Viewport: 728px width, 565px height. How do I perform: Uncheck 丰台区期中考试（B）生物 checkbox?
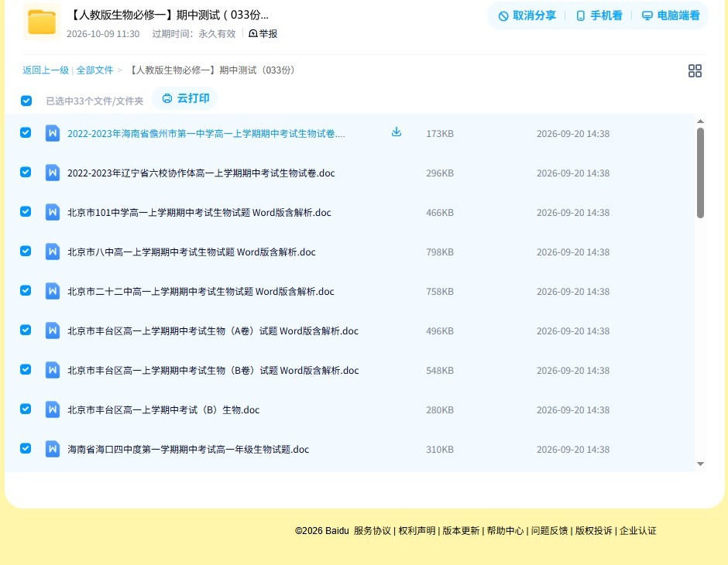pyautogui.click(x=26, y=409)
